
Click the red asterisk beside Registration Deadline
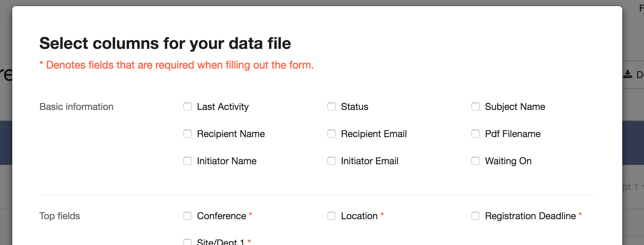click(580, 214)
